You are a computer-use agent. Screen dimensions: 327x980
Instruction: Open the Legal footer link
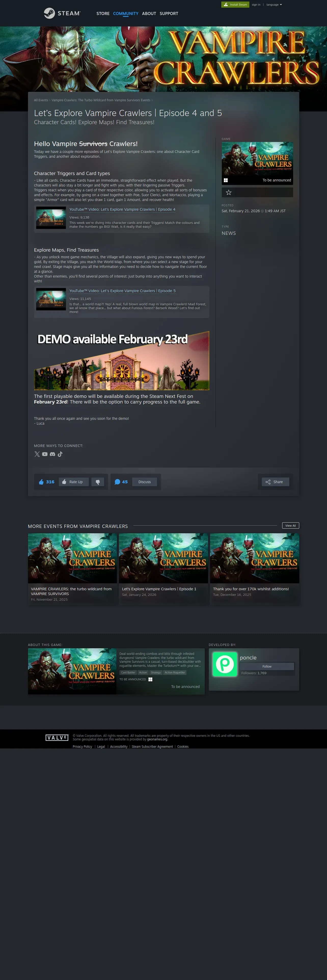[101, 747]
